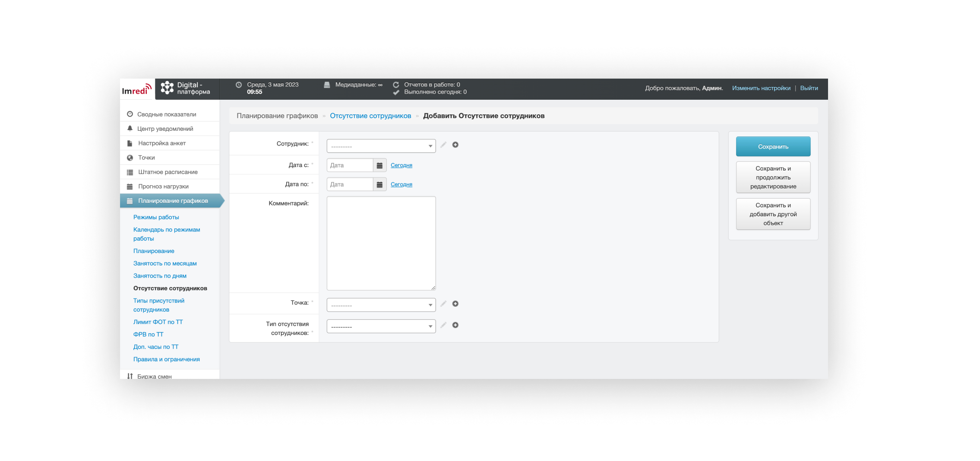980x461 pixels.
Task: Click the bell icon for Центр уведомлений
Action: point(130,129)
